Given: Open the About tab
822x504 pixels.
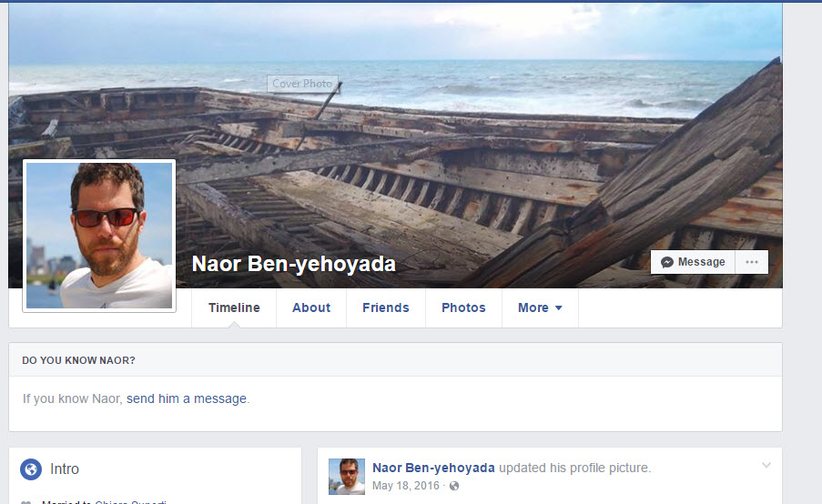Looking at the screenshot, I should pyautogui.click(x=311, y=307).
